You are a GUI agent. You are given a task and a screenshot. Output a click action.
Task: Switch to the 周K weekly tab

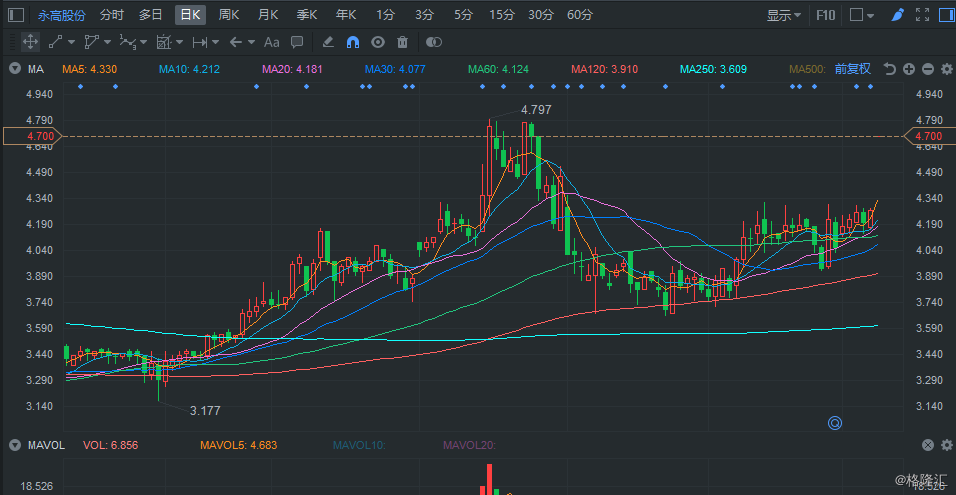coord(229,15)
